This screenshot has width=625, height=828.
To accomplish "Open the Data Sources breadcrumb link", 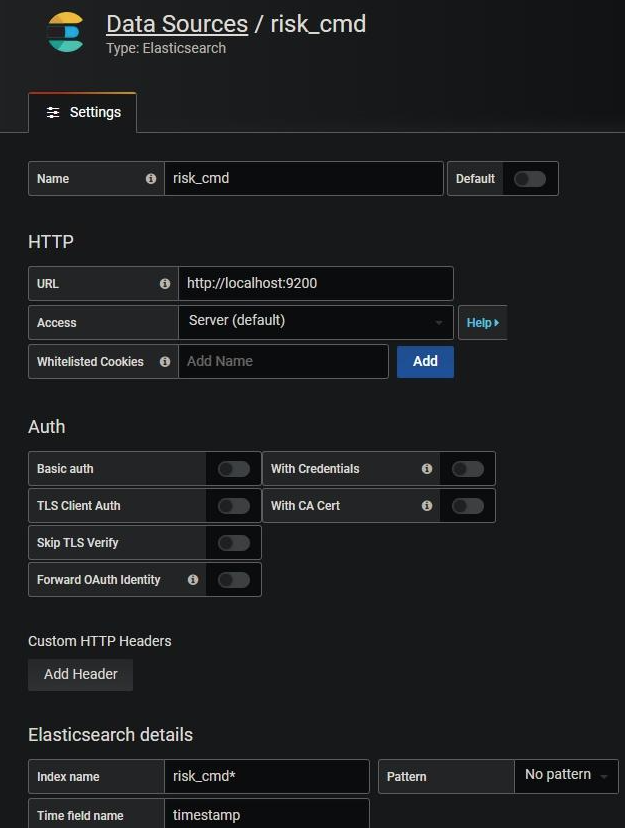I will tap(176, 24).
